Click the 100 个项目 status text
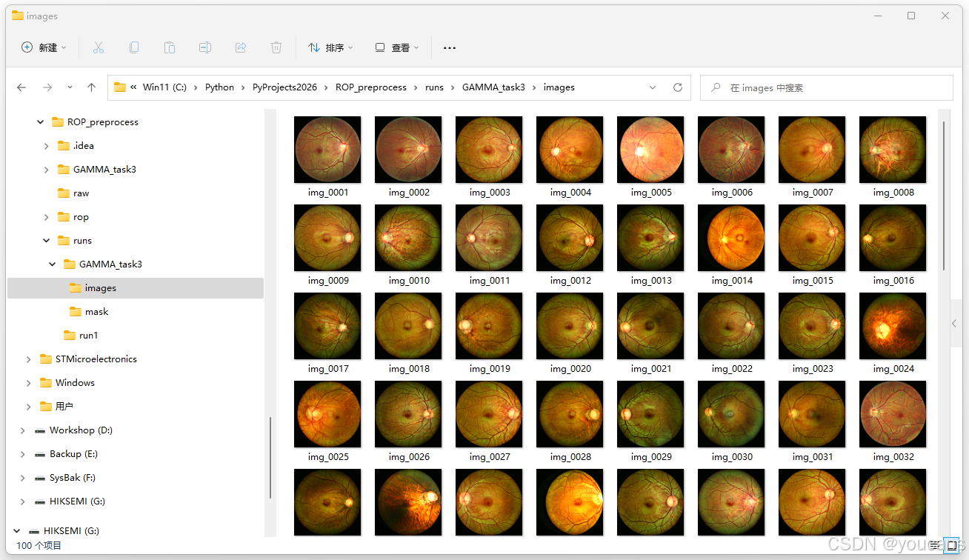The width and height of the screenshot is (969, 560). point(39,546)
